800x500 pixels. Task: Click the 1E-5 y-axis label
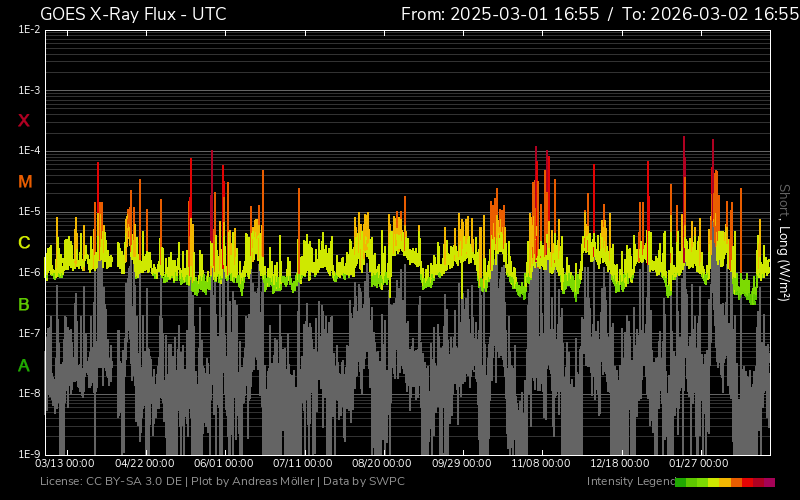pyautogui.click(x=29, y=212)
